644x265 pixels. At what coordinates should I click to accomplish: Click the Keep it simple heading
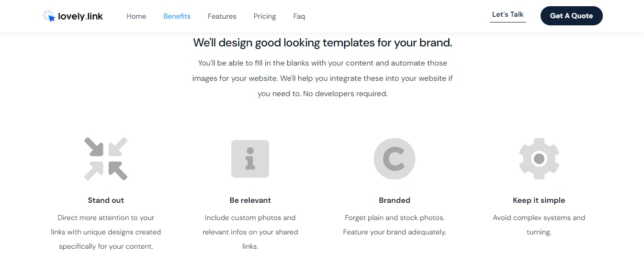(539, 200)
